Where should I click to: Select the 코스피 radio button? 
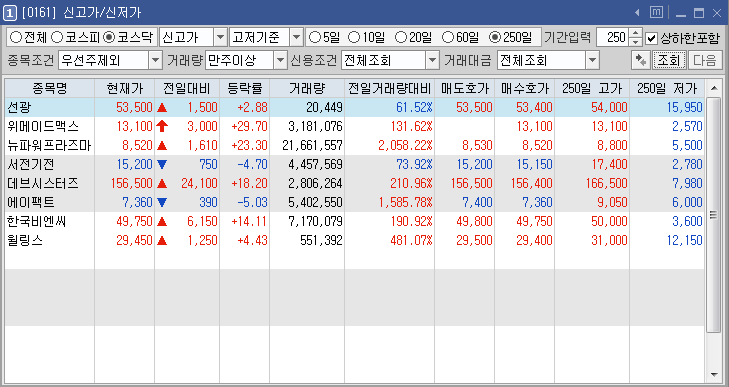tap(57, 37)
